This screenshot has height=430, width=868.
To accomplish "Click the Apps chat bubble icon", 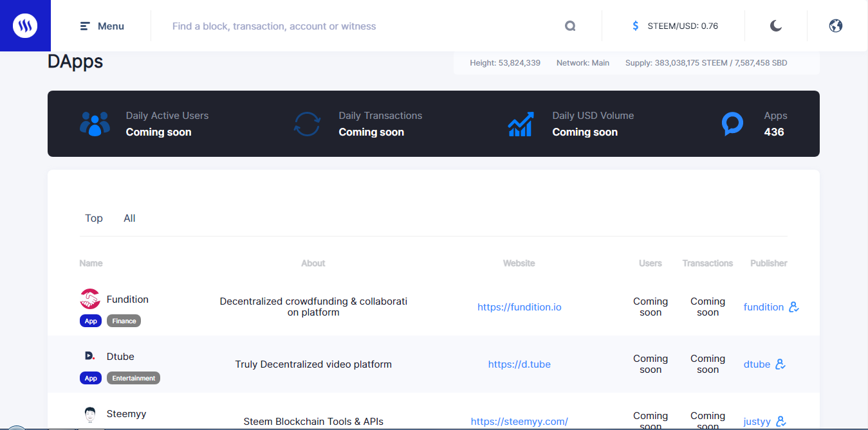I will [732, 123].
